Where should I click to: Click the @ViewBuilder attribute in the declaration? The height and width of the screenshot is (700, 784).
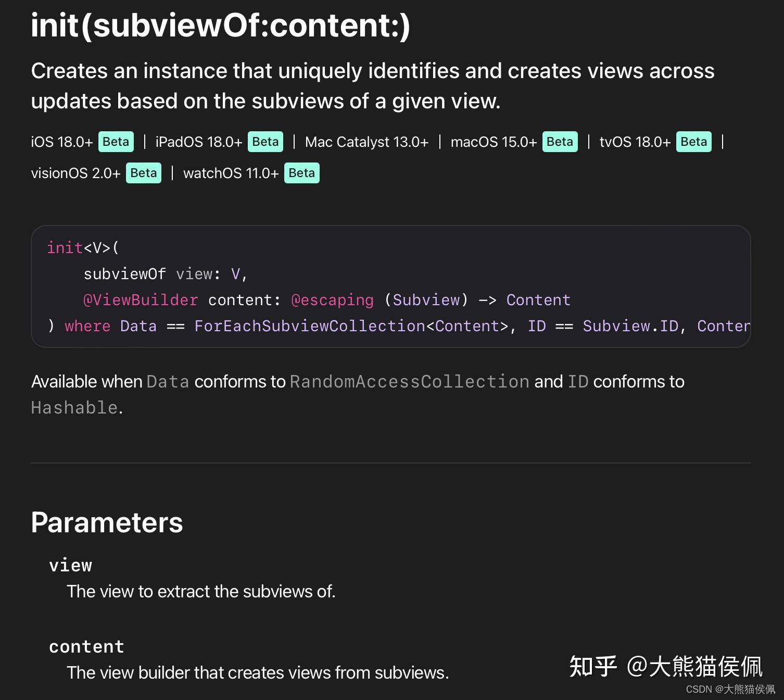point(141,299)
